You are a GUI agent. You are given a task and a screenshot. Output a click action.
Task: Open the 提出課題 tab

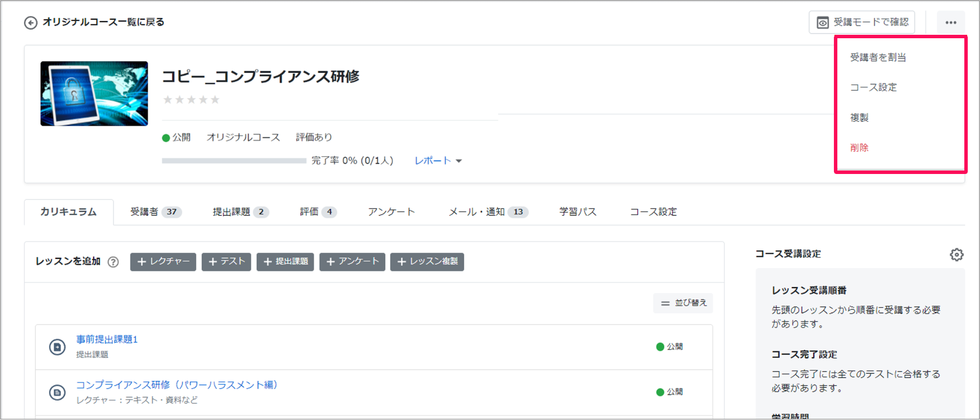(x=240, y=212)
